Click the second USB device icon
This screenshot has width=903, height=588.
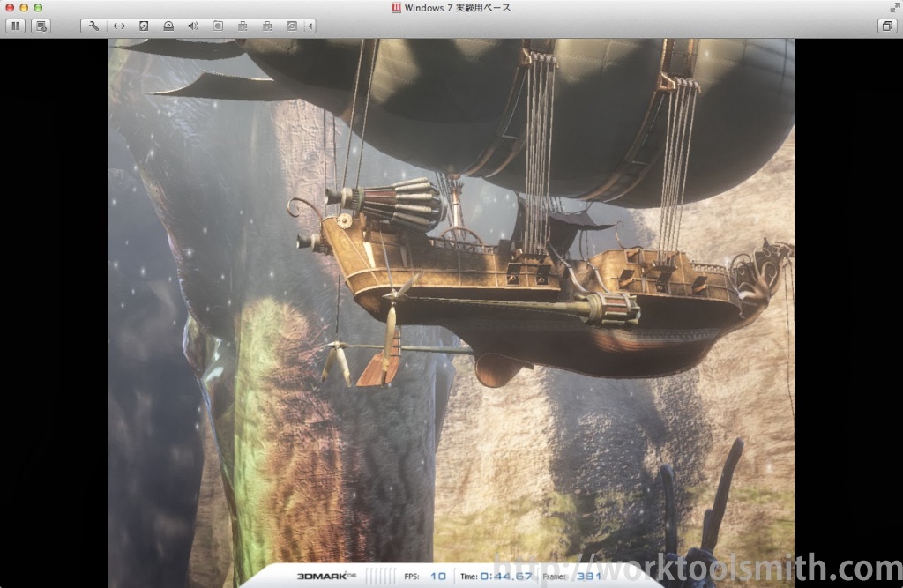click(267, 26)
